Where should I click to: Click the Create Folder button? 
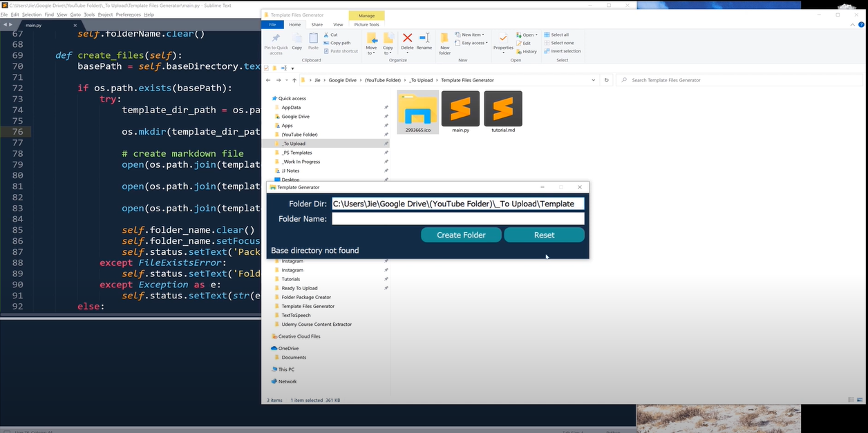click(461, 235)
